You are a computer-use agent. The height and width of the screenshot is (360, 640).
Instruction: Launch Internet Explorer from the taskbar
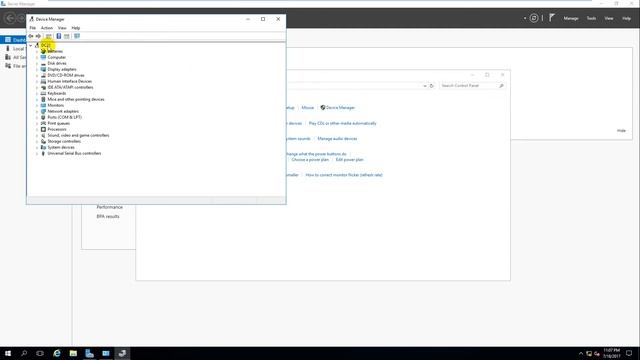(x=57, y=353)
